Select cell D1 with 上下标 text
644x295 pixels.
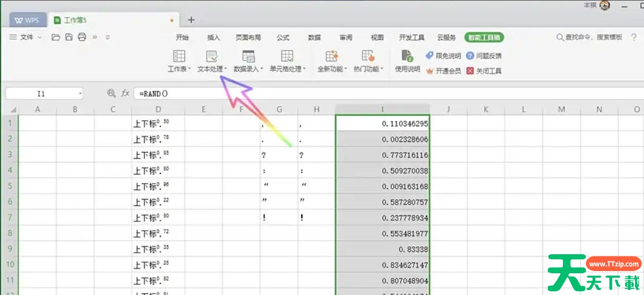point(158,123)
